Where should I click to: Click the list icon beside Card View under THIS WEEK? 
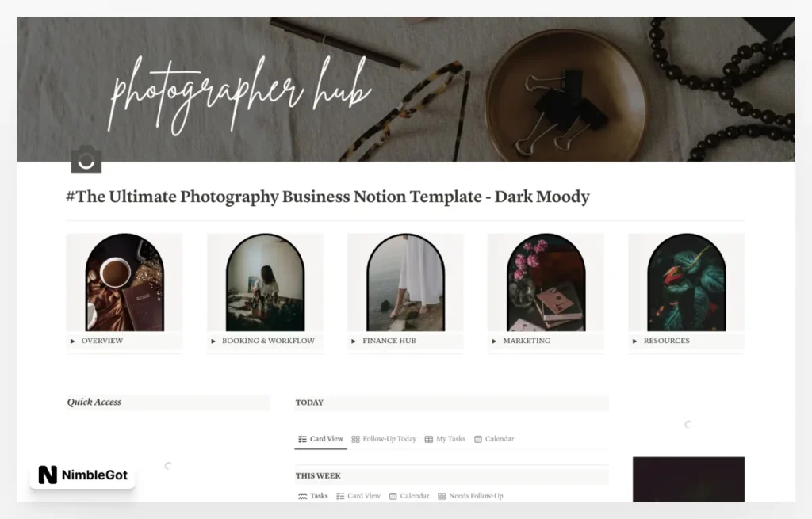pos(339,495)
